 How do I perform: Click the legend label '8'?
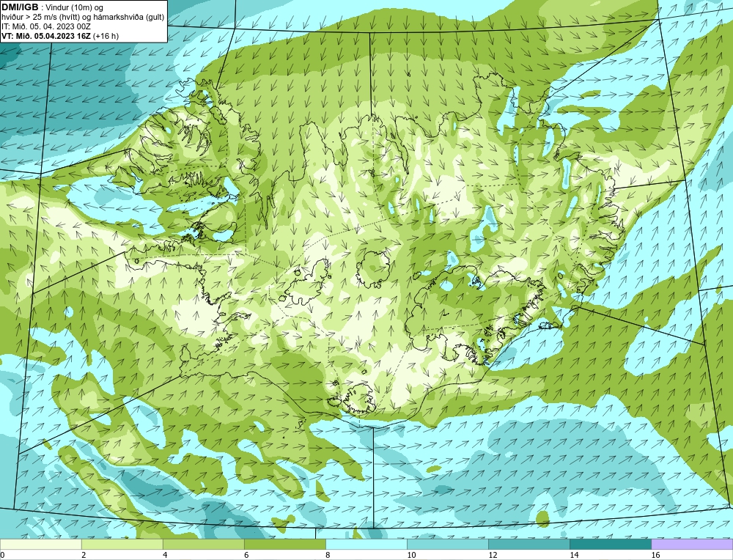pyautogui.click(x=328, y=555)
